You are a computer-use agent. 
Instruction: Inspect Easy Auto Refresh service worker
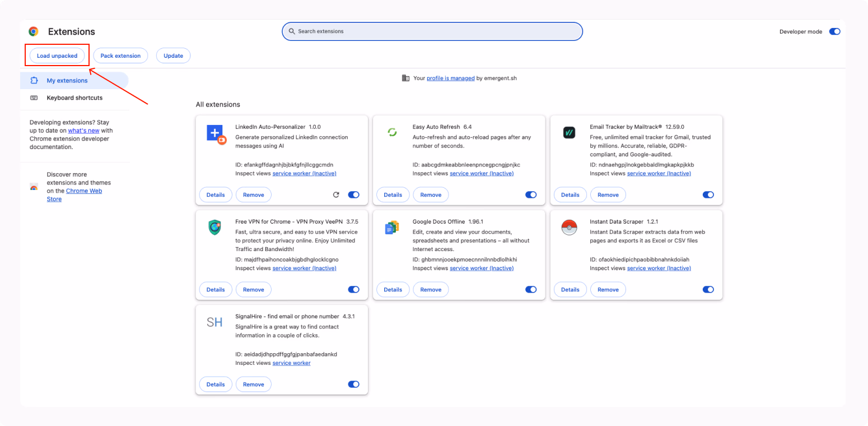tap(482, 173)
